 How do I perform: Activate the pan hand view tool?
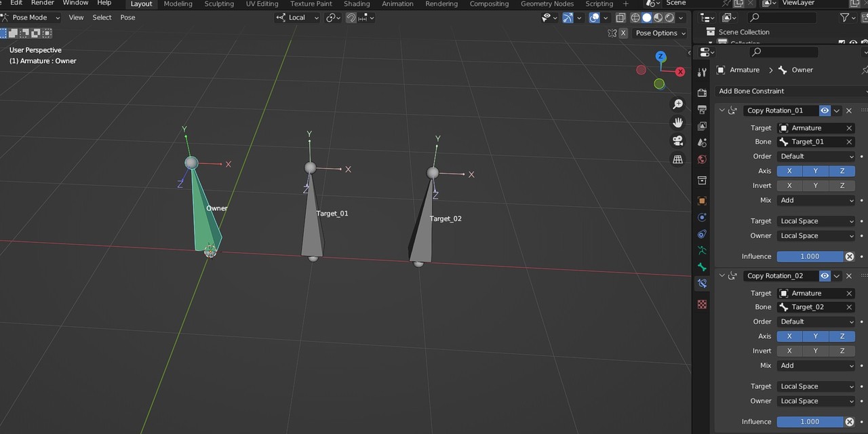(x=677, y=123)
